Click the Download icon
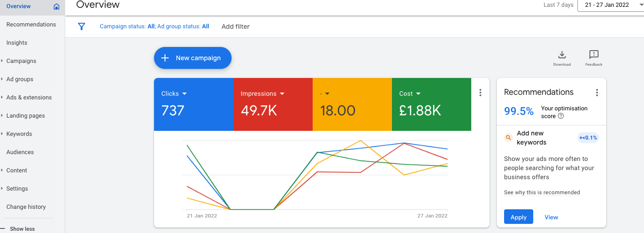This screenshot has width=644, height=233. (x=562, y=55)
